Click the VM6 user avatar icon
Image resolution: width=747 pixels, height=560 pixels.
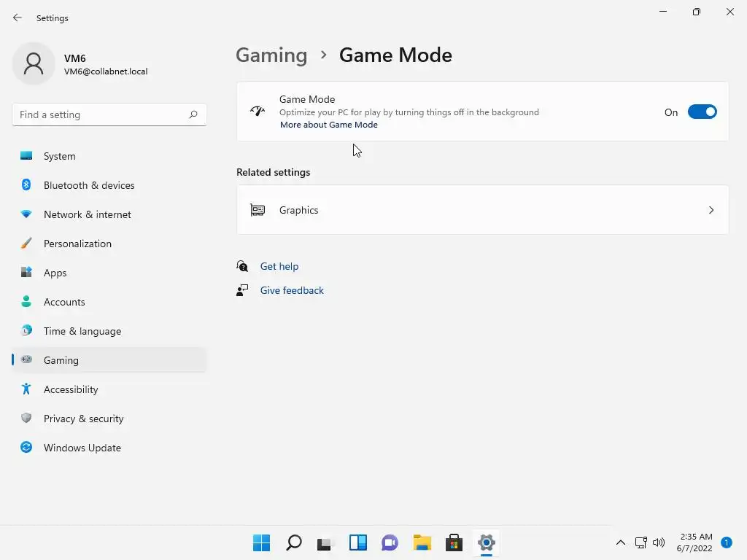point(34,63)
